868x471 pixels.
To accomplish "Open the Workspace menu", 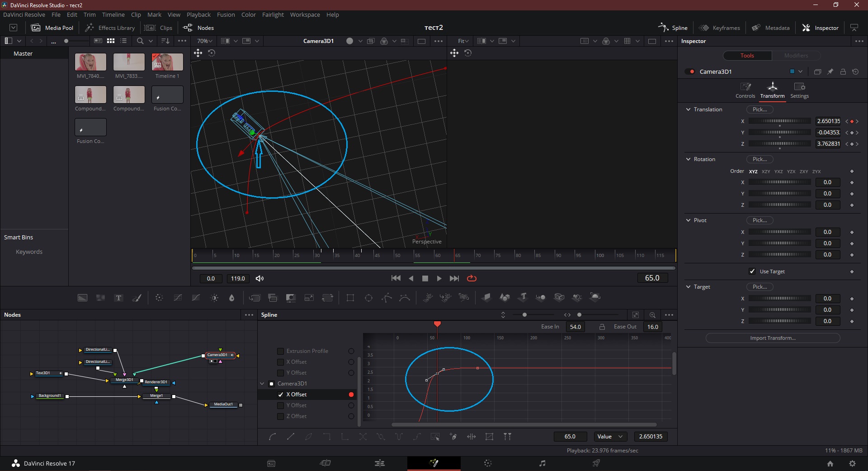I will tap(305, 14).
